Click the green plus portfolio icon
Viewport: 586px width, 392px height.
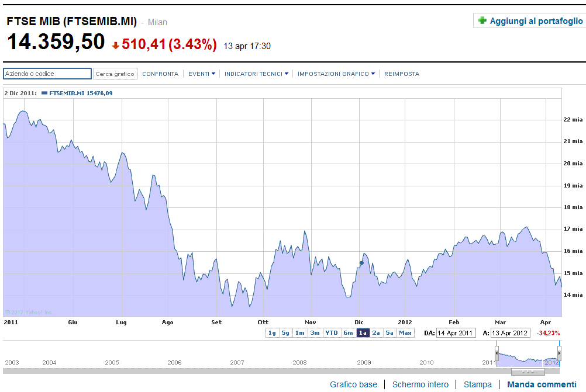482,20
